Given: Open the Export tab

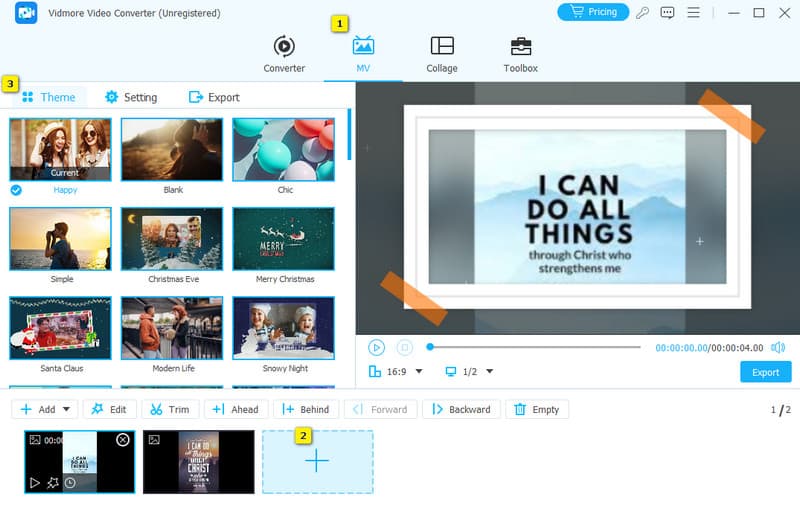Looking at the screenshot, I should tap(214, 97).
